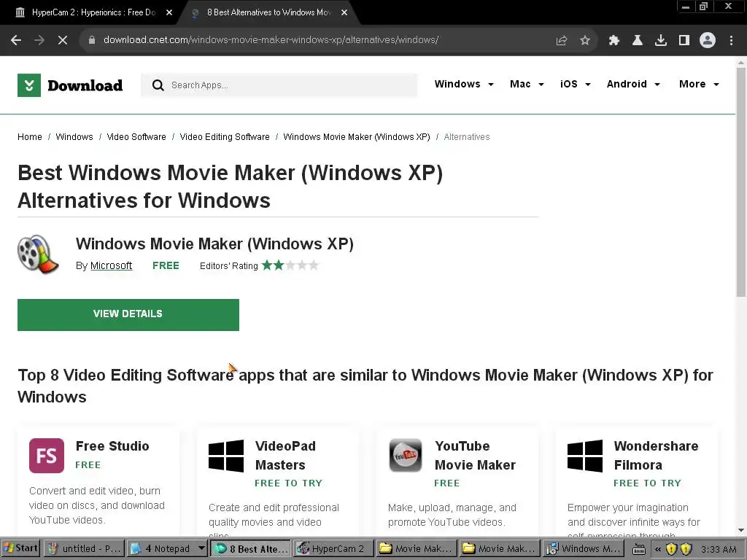Open Chrome three-dot menu

[731, 41]
